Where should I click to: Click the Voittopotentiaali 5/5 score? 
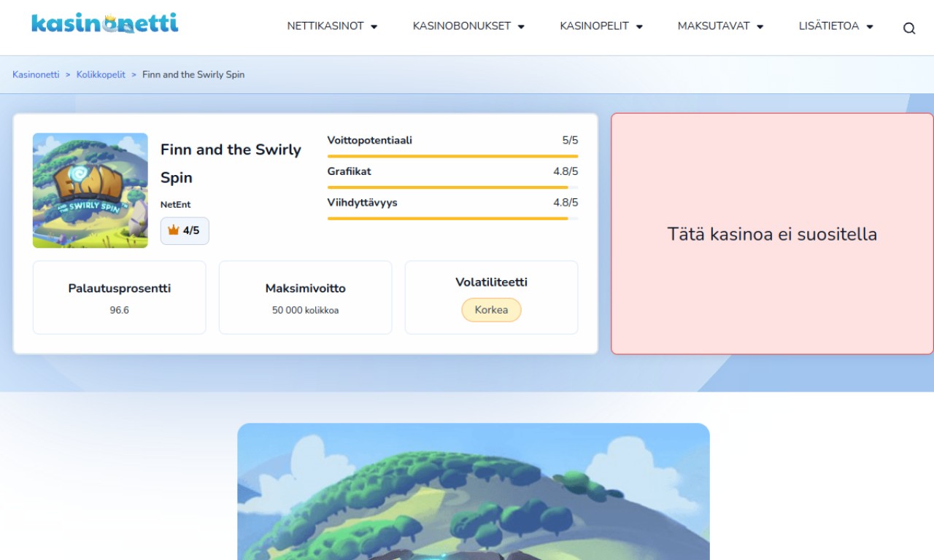[x=570, y=140]
